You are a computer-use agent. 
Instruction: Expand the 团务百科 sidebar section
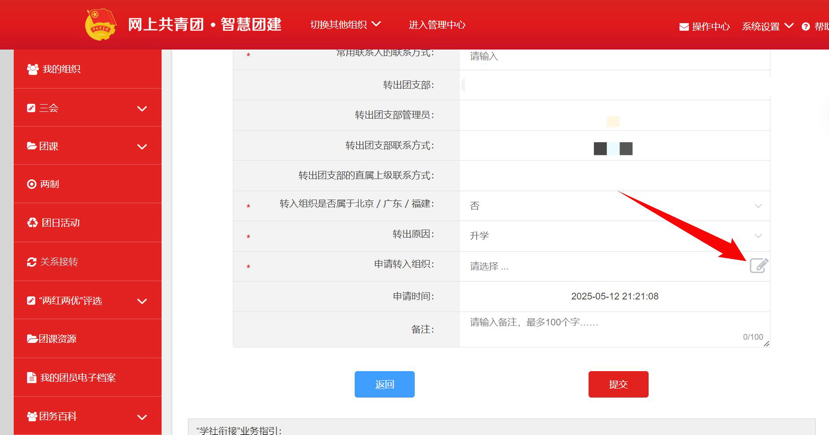click(x=141, y=417)
